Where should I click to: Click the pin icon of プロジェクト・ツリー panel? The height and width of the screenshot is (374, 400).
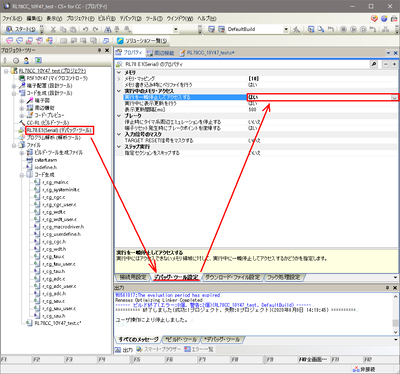(99, 50)
